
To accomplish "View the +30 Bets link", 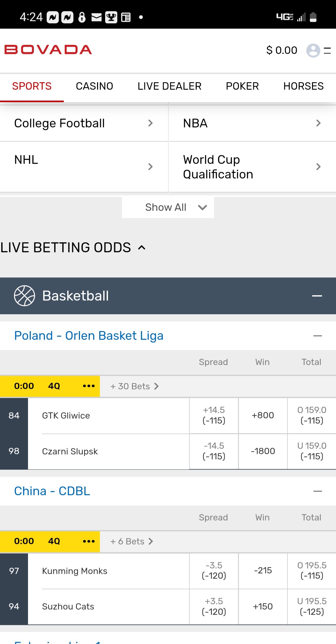I will coord(134,386).
